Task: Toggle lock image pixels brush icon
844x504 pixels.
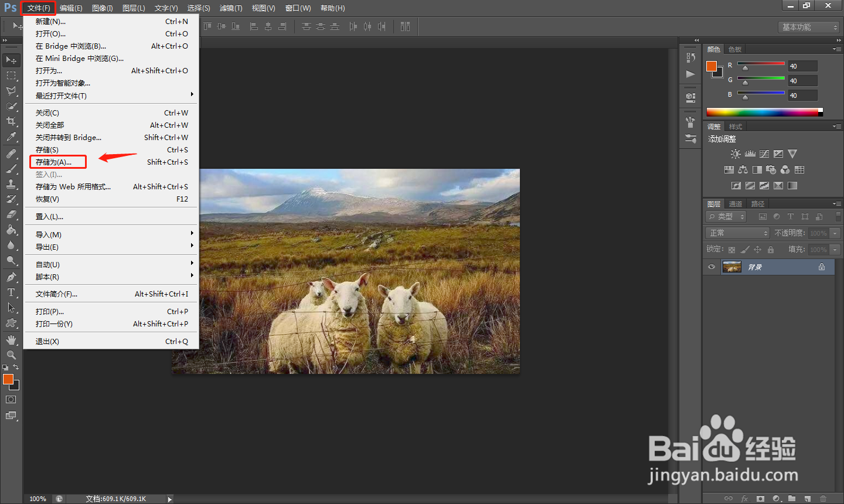Action: click(x=745, y=250)
